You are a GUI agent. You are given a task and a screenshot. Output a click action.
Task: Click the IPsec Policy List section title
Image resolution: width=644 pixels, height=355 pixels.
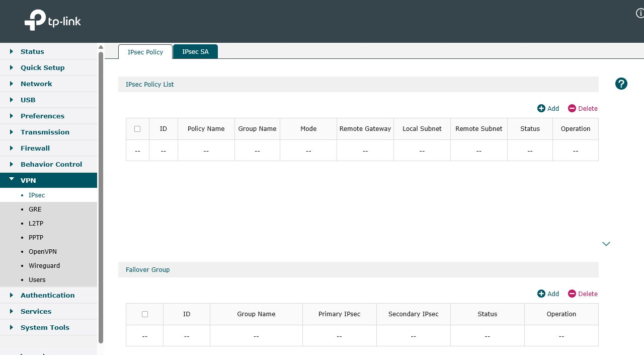(150, 85)
